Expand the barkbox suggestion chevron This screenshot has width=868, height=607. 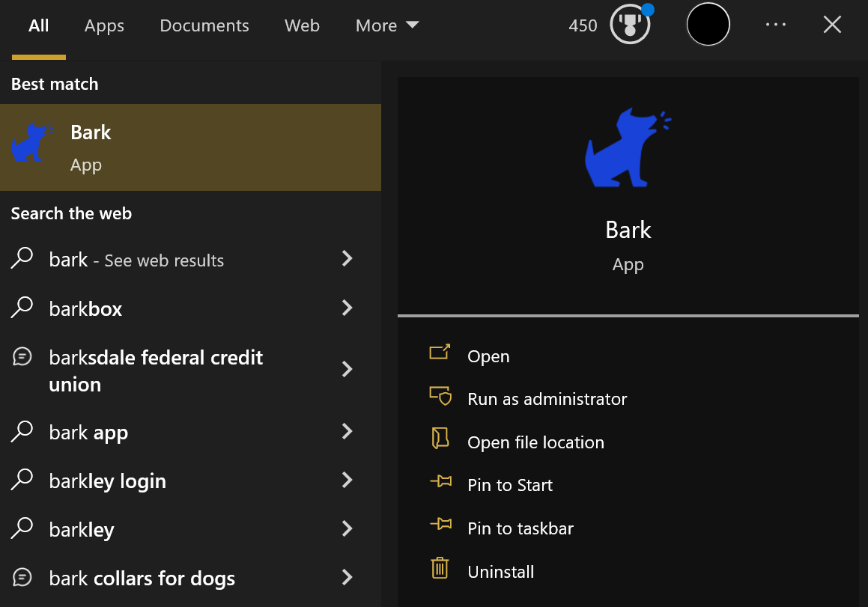coord(347,308)
